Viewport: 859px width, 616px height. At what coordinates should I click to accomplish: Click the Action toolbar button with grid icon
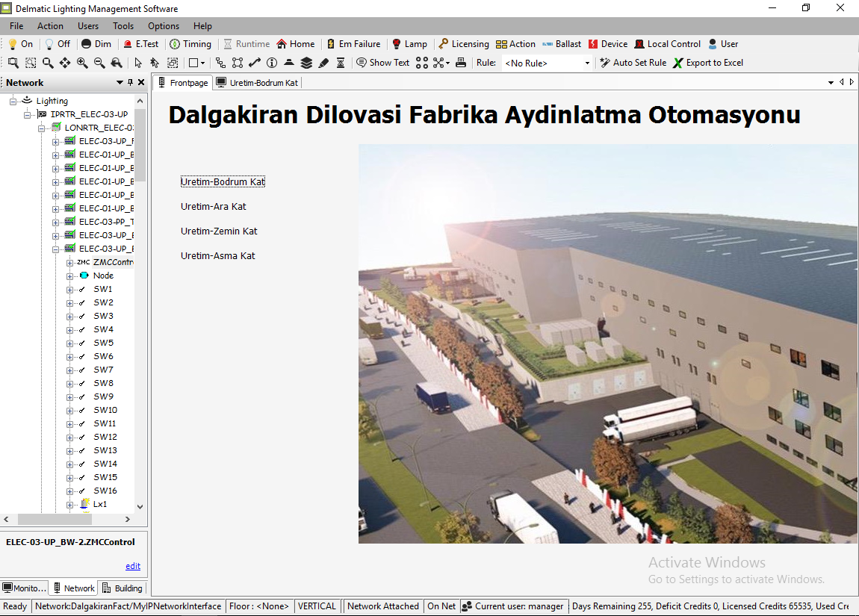[515, 44]
